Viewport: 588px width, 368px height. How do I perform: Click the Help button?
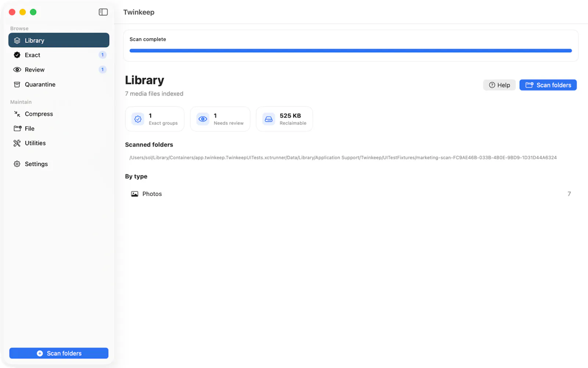[x=499, y=85]
